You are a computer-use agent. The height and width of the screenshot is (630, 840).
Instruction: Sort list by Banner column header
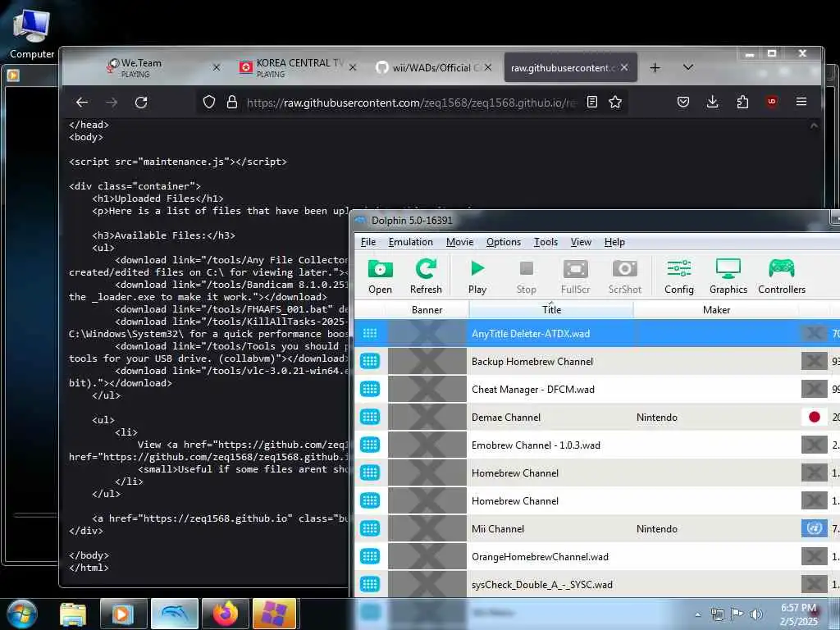427,309
